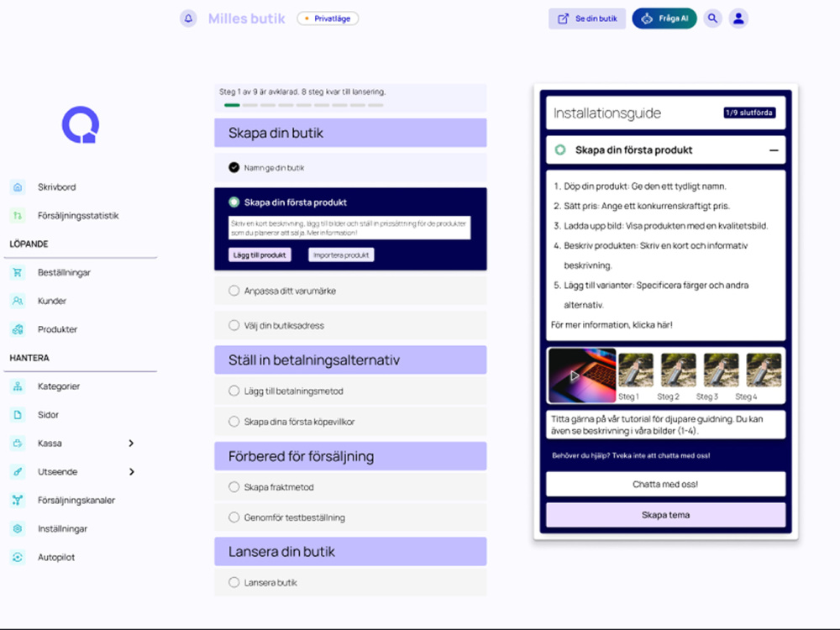840x630 pixels.
Task: Click the Inställningar gear icon
Action: click(18, 528)
